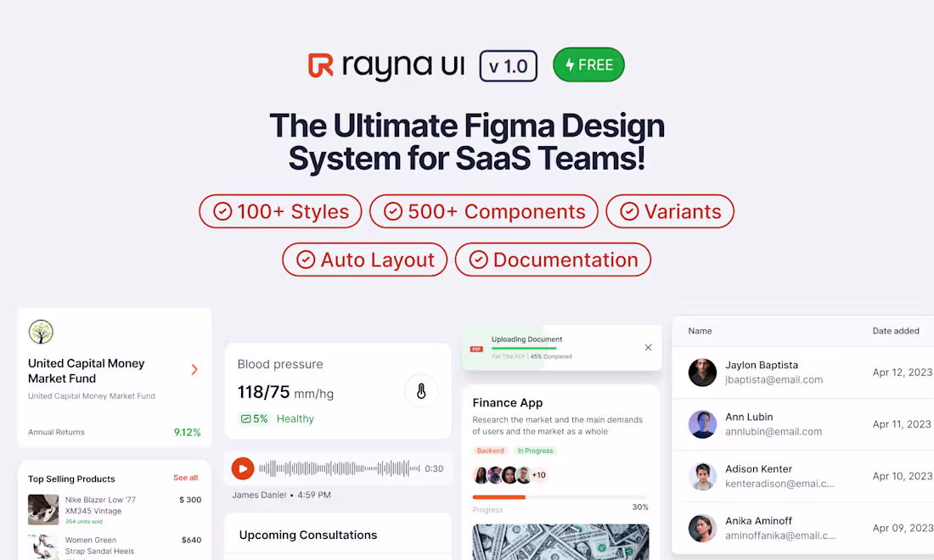
Task: Select the Name column header
Action: pyautogui.click(x=699, y=331)
